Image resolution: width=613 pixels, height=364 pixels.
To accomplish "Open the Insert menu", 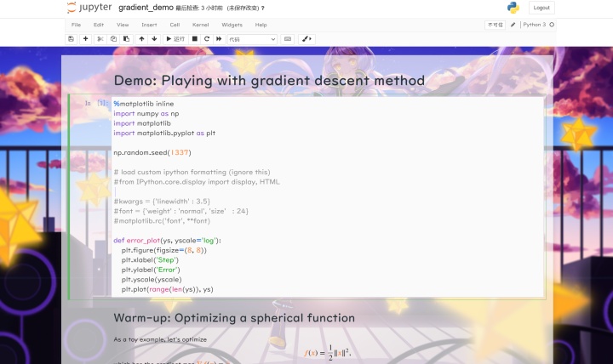I will pos(149,25).
